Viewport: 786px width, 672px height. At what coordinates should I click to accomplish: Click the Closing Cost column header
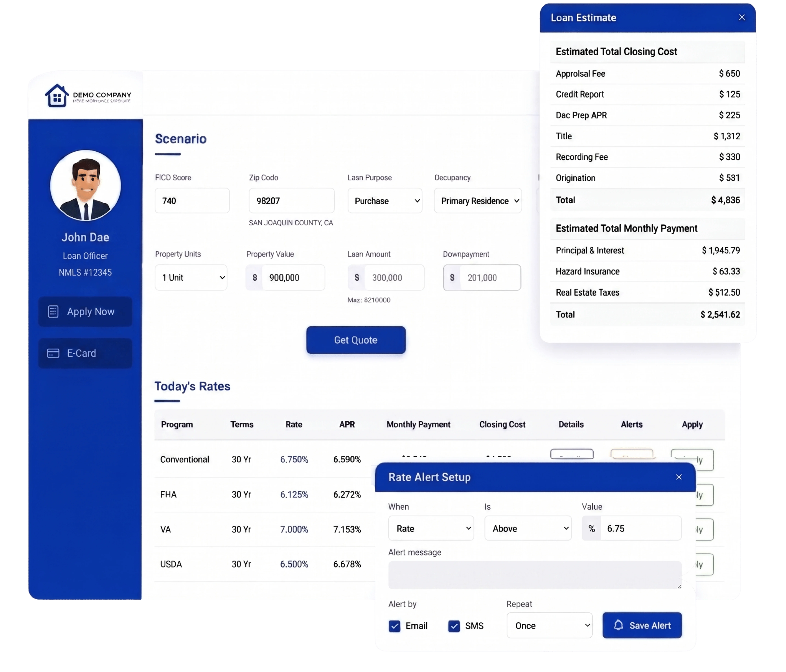click(x=502, y=425)
